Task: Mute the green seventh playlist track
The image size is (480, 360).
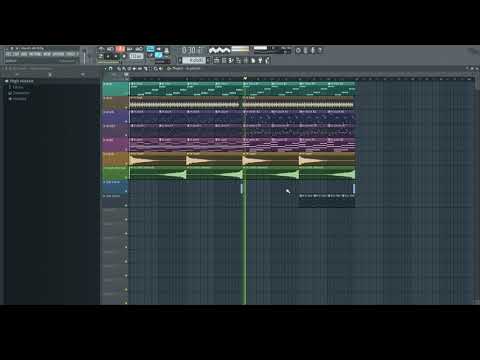Action: point(126,178)
